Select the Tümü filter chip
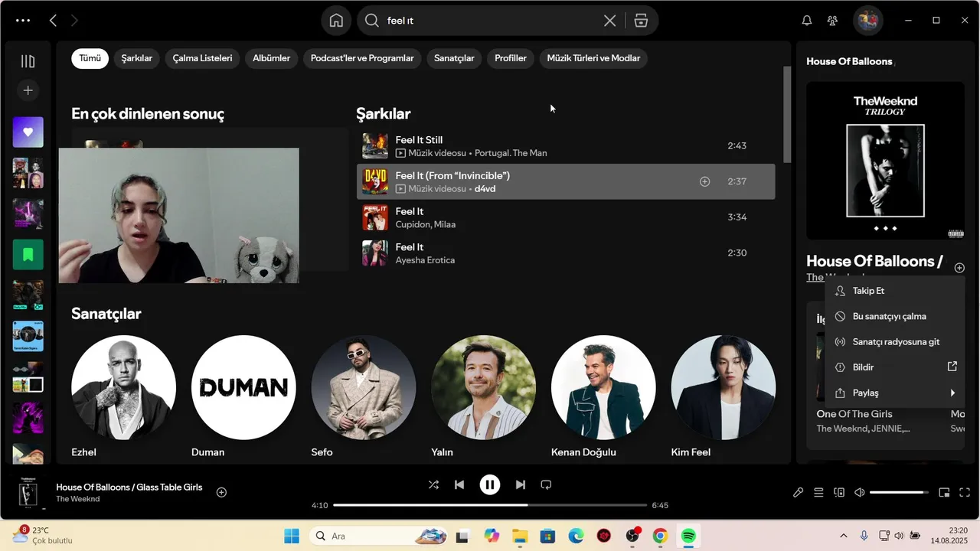This screenshot has width=980, height=551. (90, 58)
